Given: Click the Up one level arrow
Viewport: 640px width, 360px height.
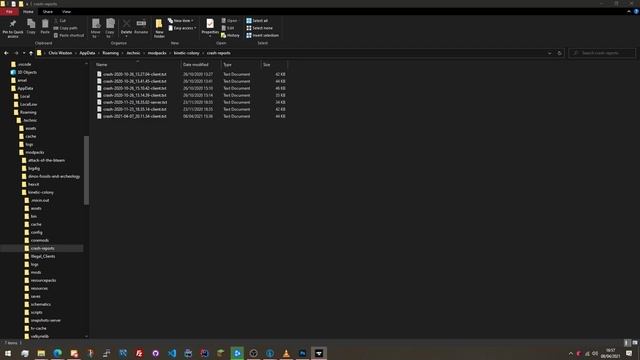Looking at the screenshot, I should (x=31, y=53).
